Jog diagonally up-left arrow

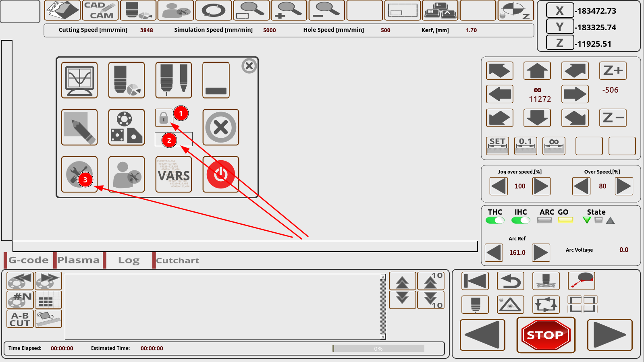coord(500,71)
